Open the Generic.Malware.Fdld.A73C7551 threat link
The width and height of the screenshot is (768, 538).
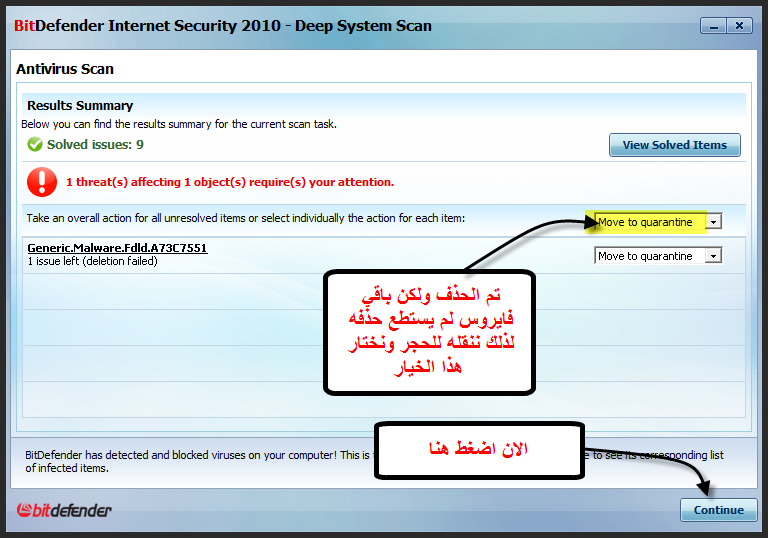[118, 248]
